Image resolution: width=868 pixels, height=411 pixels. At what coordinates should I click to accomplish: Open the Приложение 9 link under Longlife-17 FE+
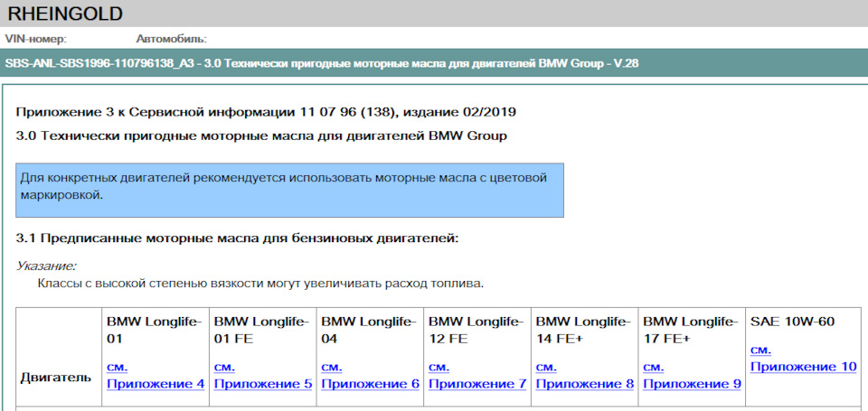point(692,384)
